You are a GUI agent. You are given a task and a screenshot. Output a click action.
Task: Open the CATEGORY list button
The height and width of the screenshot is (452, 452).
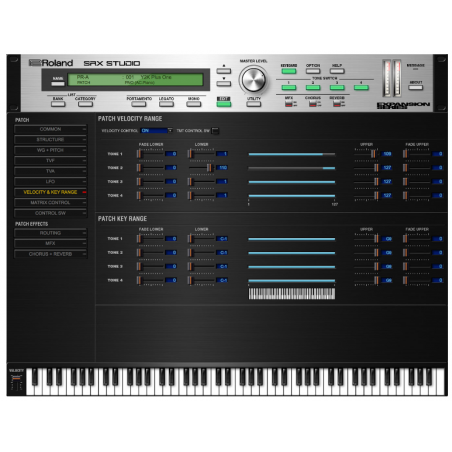click(x=85, y=104)
